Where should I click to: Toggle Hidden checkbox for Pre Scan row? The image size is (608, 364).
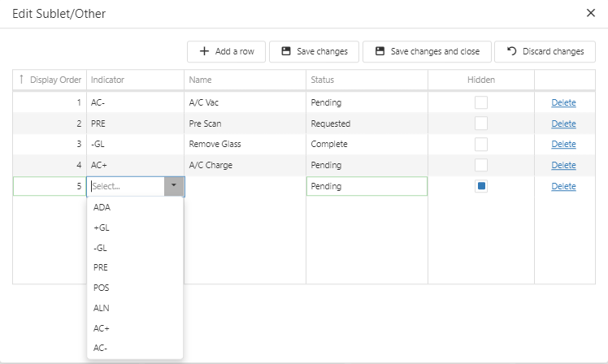tap(481, 123)
